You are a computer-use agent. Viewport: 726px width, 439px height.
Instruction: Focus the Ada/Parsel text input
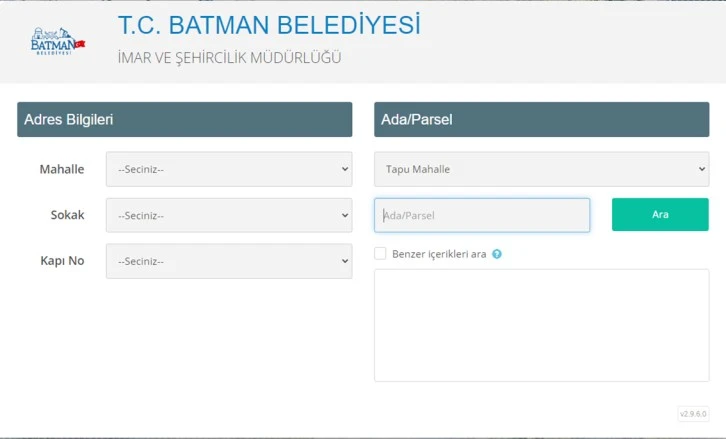pos(482,215)
